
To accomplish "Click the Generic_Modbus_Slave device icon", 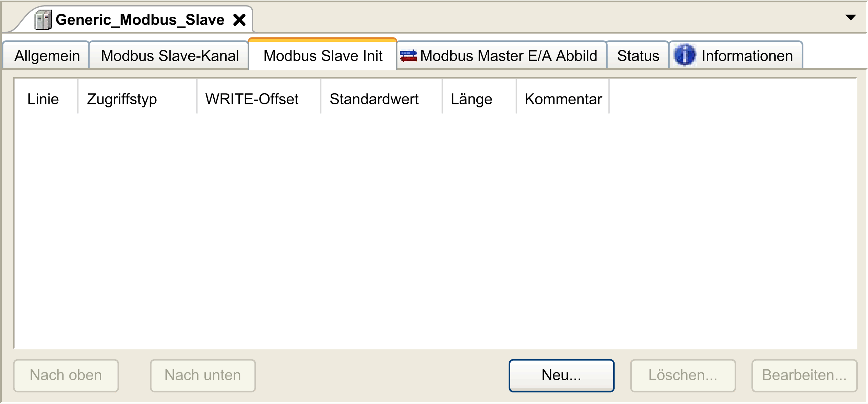I will pos(43,20).
